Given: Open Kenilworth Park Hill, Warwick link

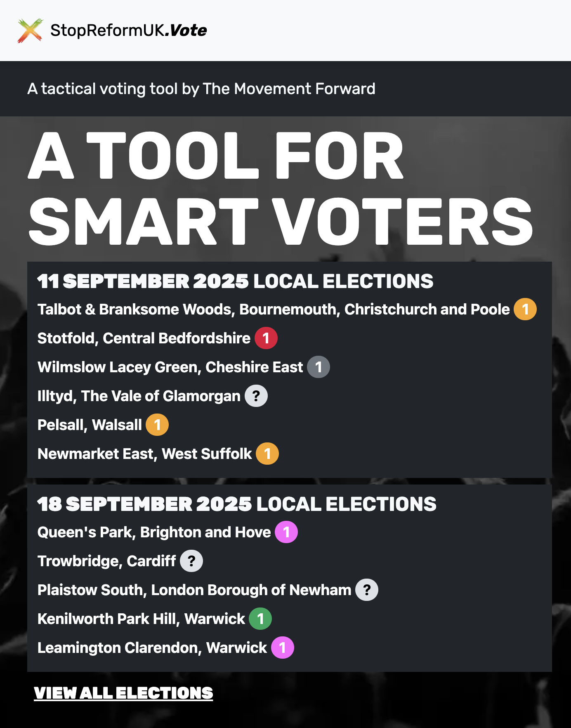Looking at the screenshot, I should [141, 619].
